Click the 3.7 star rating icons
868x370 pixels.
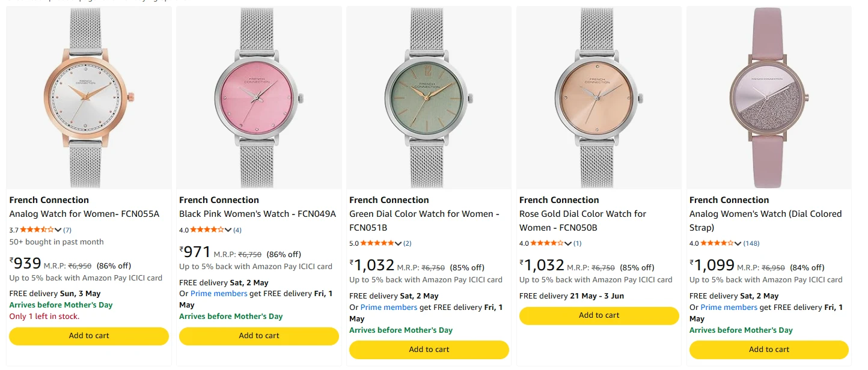point(37,230)
